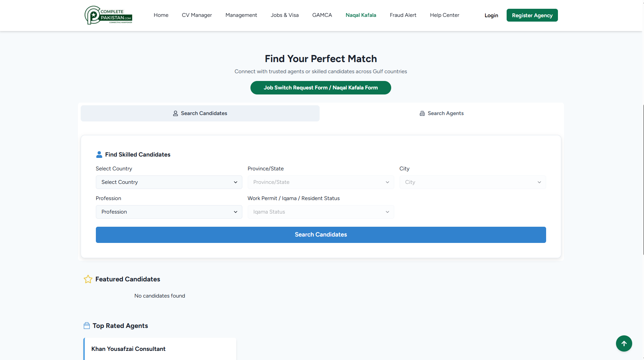Open the CV Manager nav item
Image resolution: width=644 pixels, height=360 pixels.
tap(197, 15)
